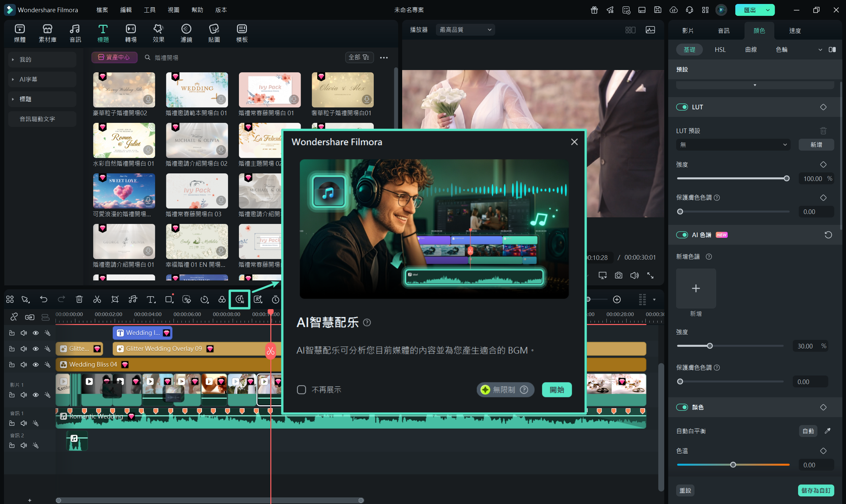Image resolution: width=846 pixels, height=504 pixels.
Task: Open the 最高品質 playback quality dropdown
Action: pos(465,30)
